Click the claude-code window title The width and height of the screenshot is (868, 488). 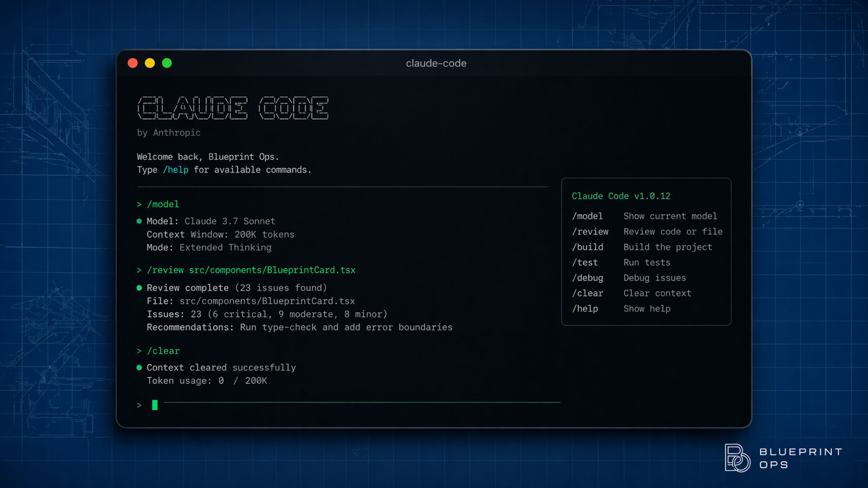tap(436, 63)
